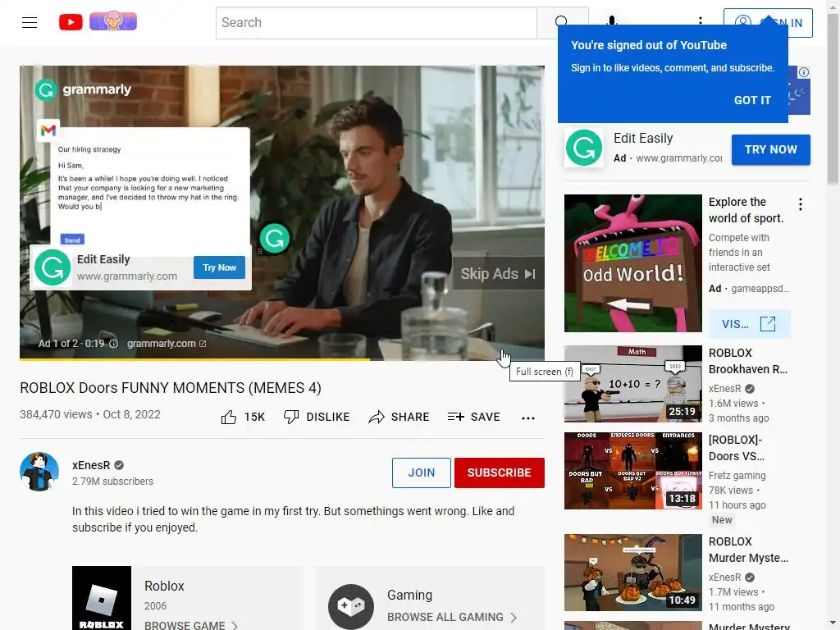Click the VIS... visit site button
This screenshot has height=630, width=840.
[749, 323]
